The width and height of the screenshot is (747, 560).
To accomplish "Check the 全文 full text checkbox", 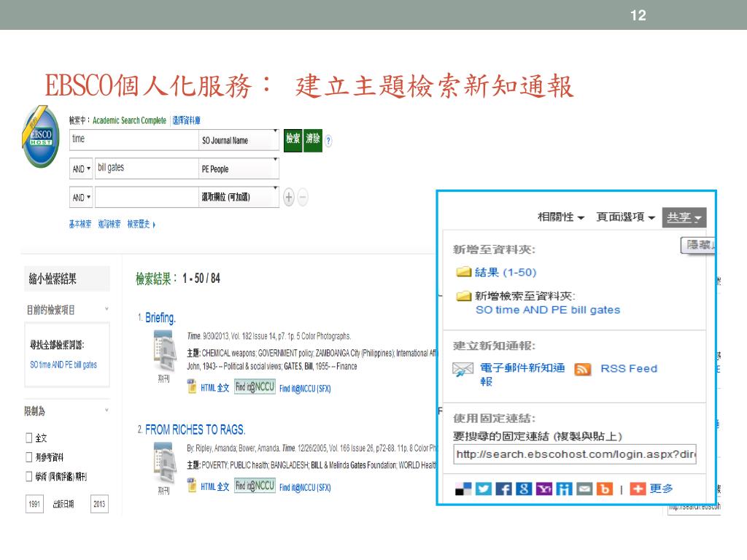I will click(x=29, y=438).
